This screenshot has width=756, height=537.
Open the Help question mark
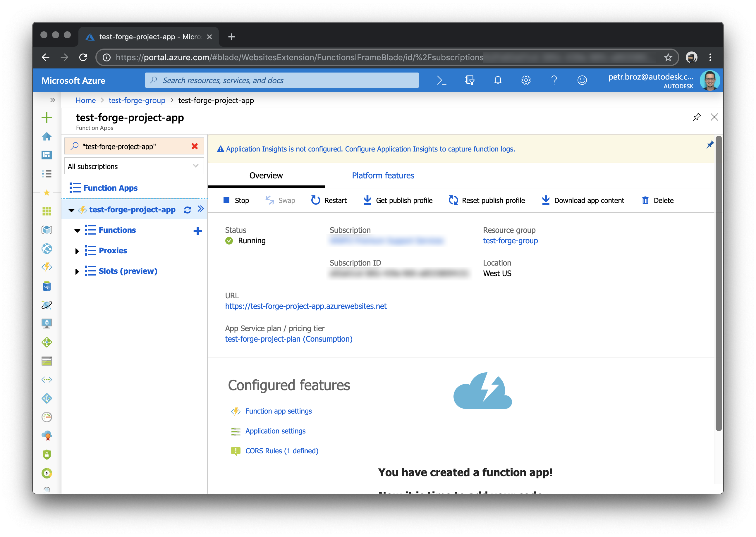tap(554, 80)
